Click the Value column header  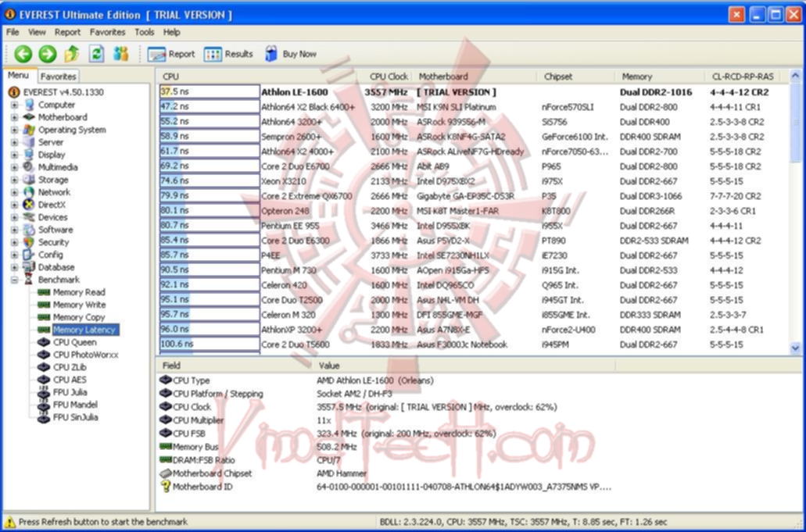click(463, 366)
